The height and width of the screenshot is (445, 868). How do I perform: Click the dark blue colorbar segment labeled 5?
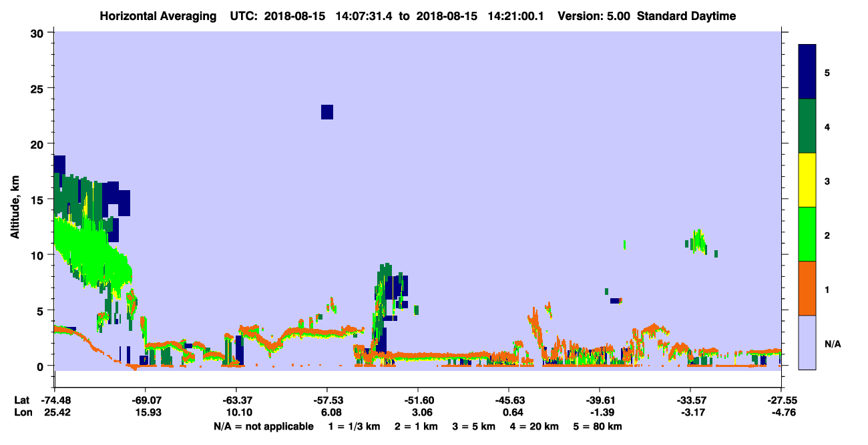point(808,71)
